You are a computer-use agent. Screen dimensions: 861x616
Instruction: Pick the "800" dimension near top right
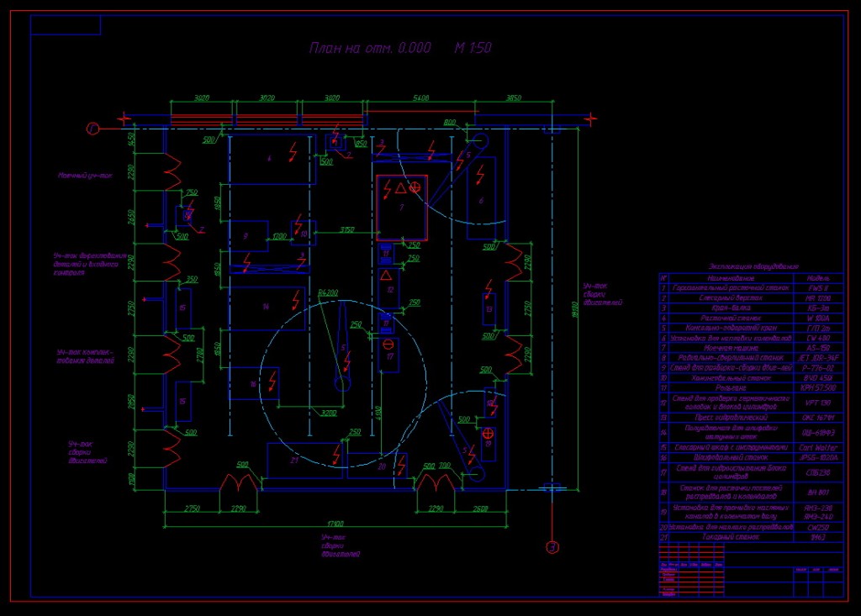click(450, 123)
